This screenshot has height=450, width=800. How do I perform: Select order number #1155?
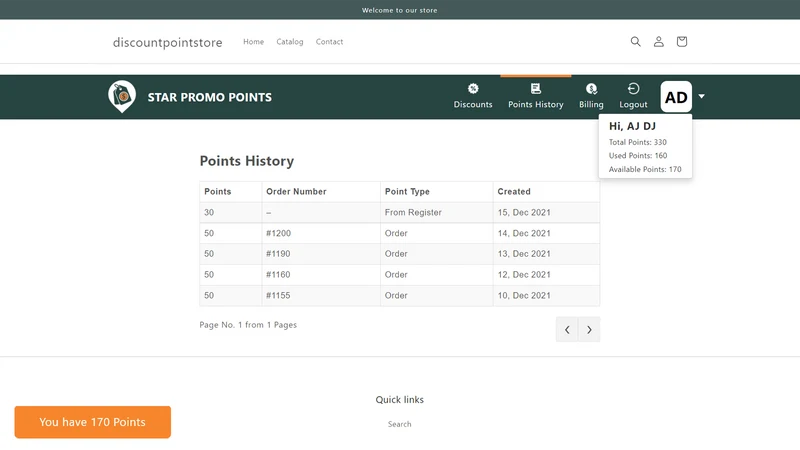pos(278,295)
